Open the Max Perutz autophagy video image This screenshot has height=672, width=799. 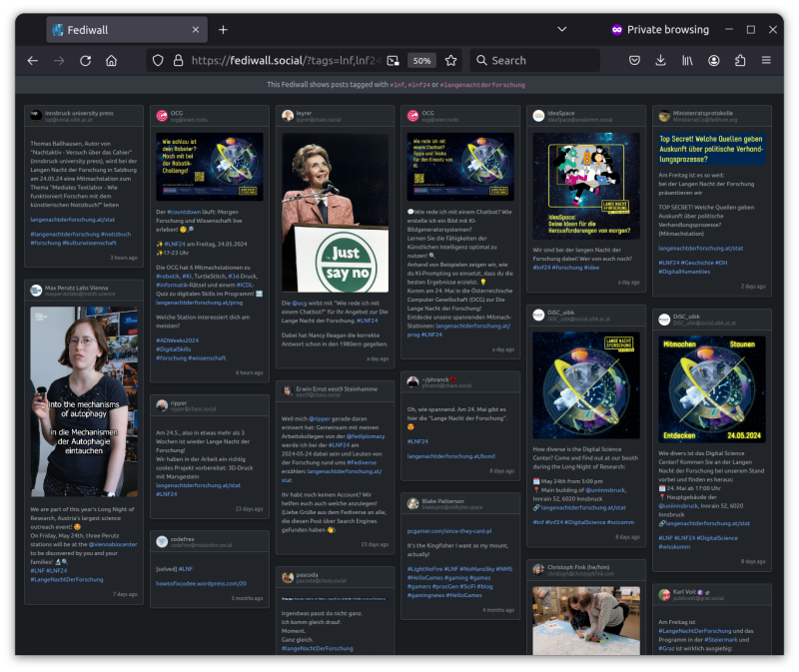(x=84, y=401)
